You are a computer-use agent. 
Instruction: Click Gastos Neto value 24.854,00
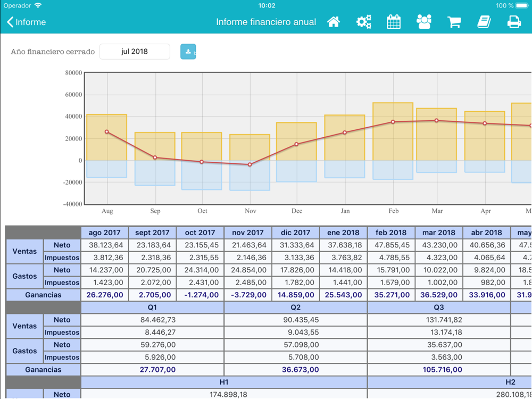pos(248,270)
